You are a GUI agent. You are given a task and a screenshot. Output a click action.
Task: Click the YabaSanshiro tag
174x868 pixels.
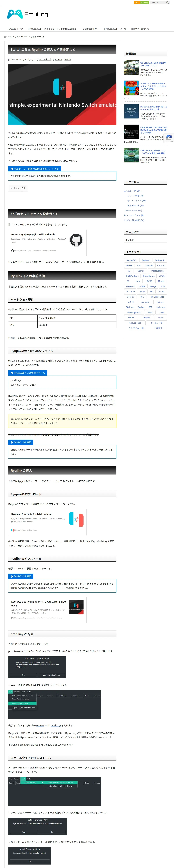coord(135,323)
